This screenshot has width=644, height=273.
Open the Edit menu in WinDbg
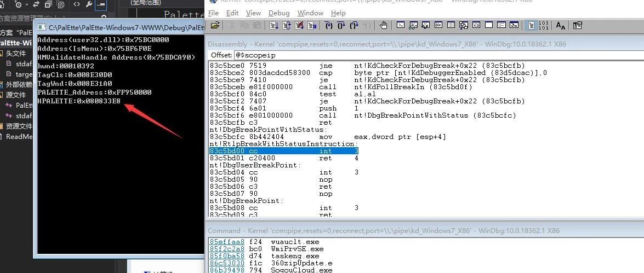pyautogui.click(x=232, y=13)
